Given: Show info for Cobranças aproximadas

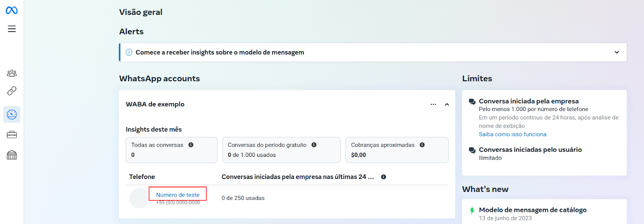Looking at the screenshot, I should 422,145.
